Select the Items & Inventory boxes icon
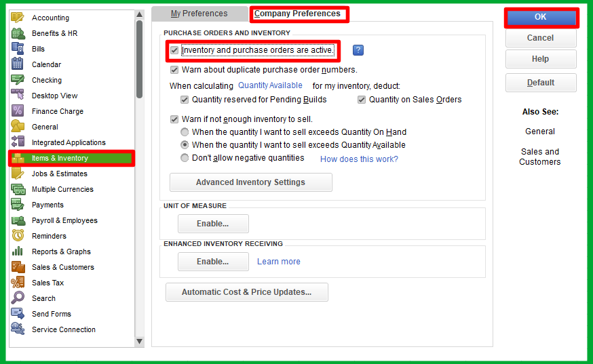Image resolution: width=593 pixels, height=364 pixels. [x=18, y=158]
